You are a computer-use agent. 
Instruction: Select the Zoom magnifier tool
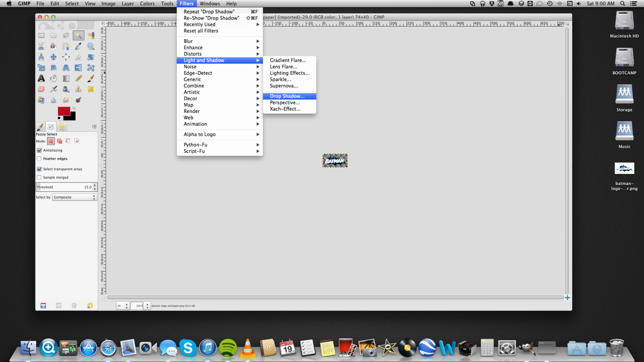[91, 46]
